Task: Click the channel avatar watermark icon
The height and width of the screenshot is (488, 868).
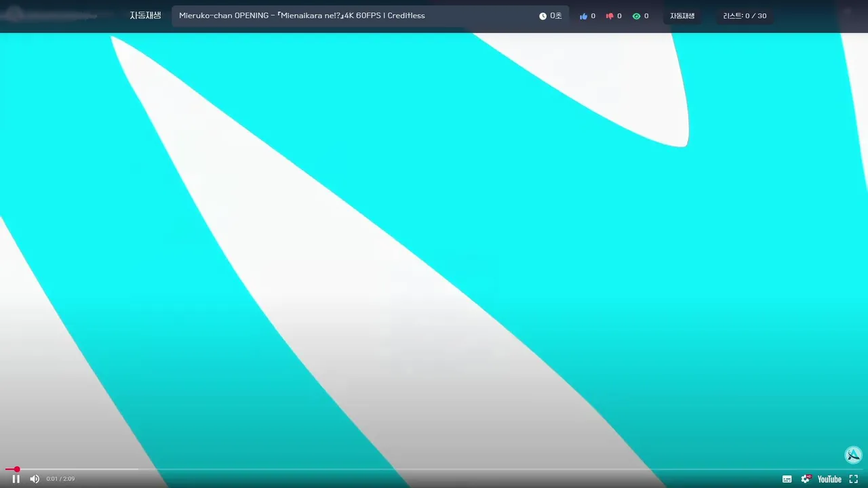Action: [853, 455]
